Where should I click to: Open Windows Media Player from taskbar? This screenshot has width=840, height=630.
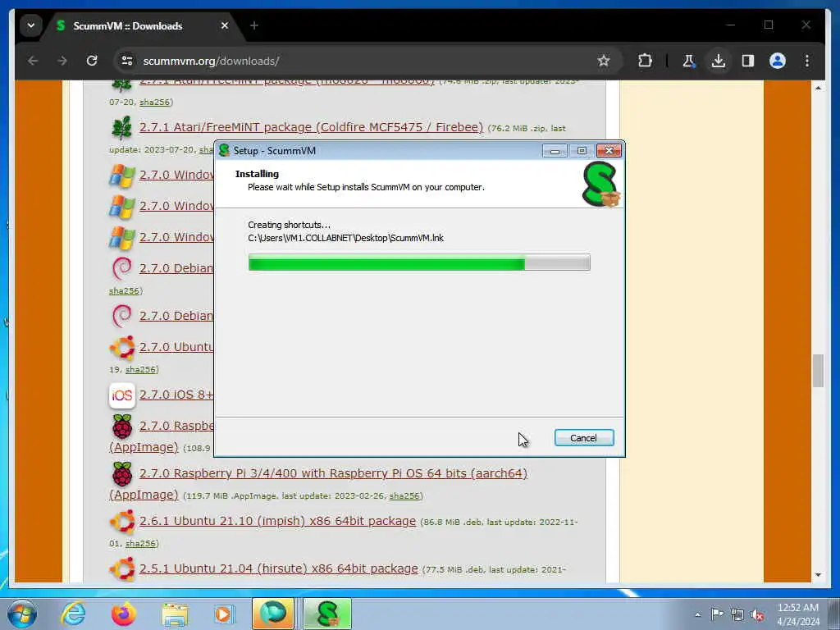[x=224, y=614]
